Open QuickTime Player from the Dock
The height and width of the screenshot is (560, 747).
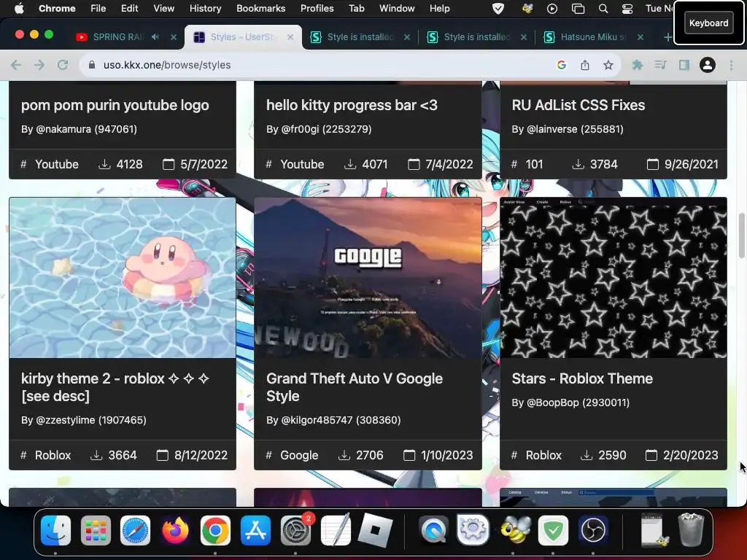tap(433, 530)
